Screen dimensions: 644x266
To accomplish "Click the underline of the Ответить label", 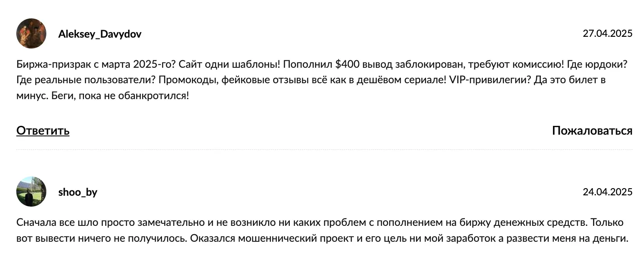I will click(x=42, y=137).
